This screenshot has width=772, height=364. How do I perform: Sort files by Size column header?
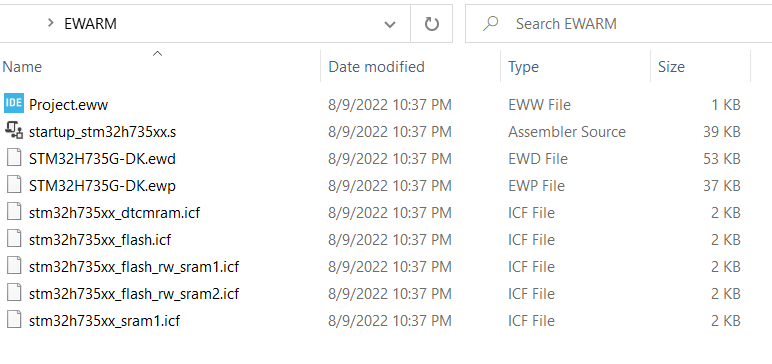671,66
